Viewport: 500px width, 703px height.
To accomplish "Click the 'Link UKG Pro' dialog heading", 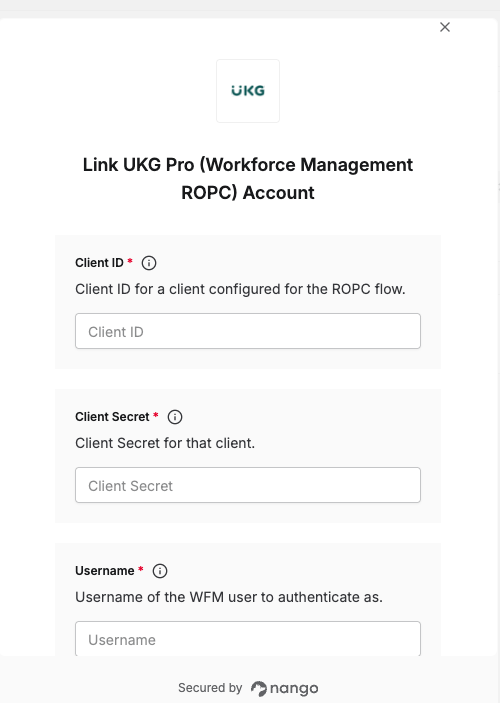I will pyautogui.click(x=248, y=178).
